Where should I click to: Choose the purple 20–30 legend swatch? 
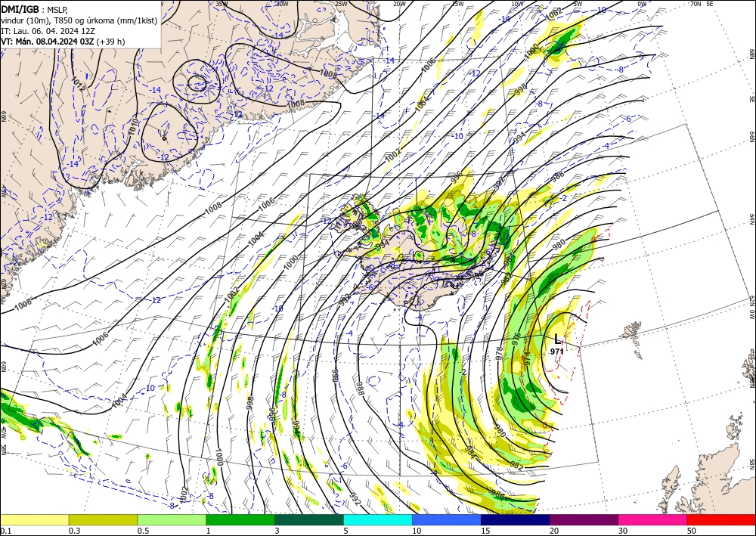point(584,519)
